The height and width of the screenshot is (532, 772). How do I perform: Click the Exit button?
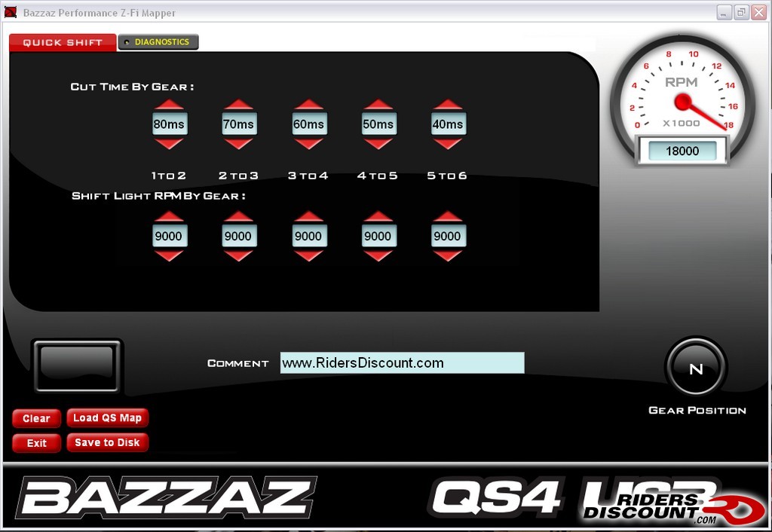(x=36, y=443)
